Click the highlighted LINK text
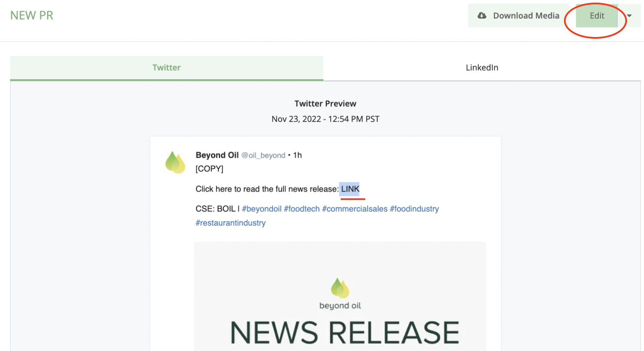The height and width of the screenshot is (351, 644). [350, 189]
